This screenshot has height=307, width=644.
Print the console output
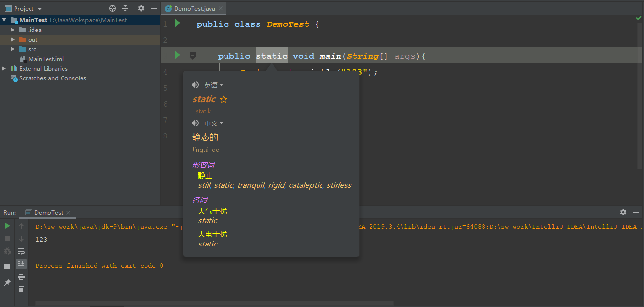21,276
